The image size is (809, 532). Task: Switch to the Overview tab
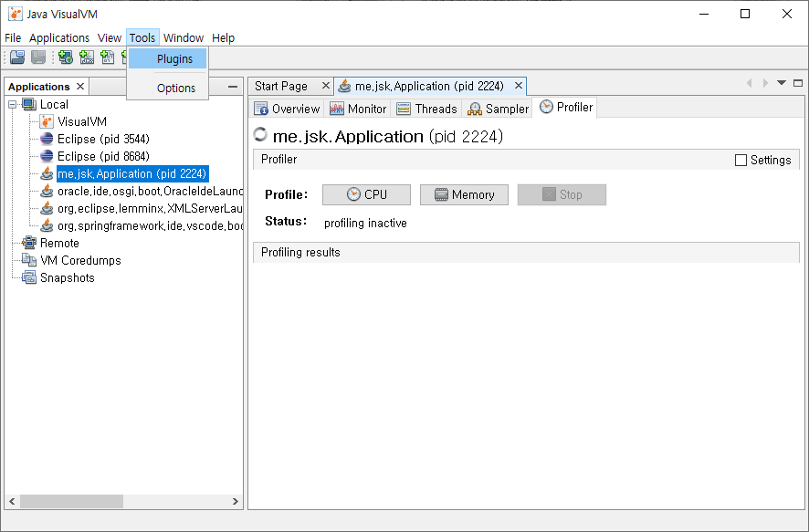point(287,109)
